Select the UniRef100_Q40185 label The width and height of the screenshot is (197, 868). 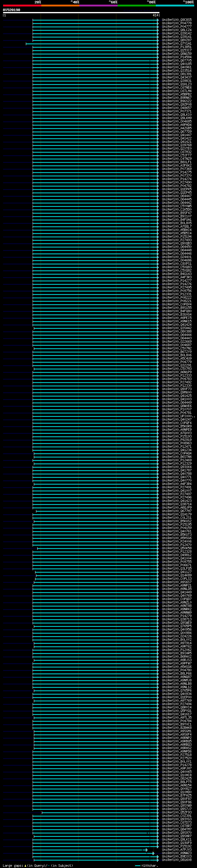(176, 64)
